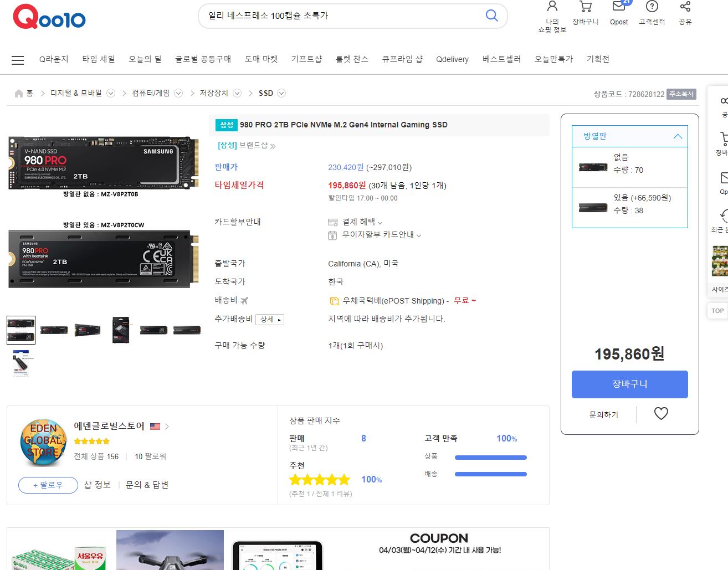Screen dimensions: 728x570
Task: Open My shopping info person icon
Action: 552,6
